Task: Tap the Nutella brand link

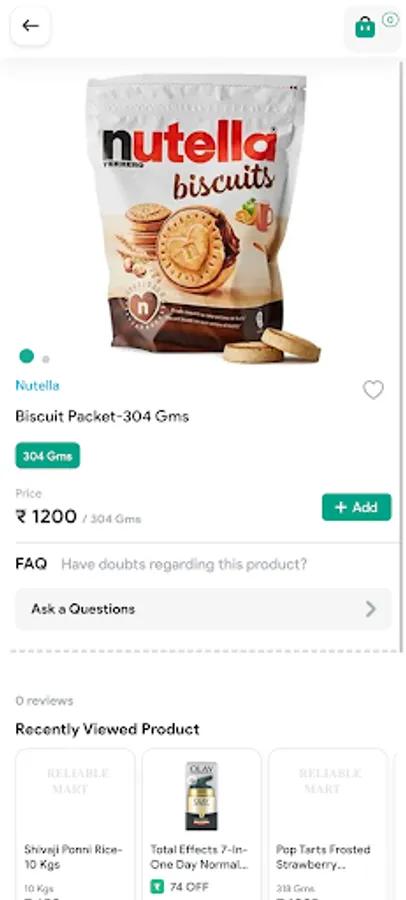Action: point(37,385)
